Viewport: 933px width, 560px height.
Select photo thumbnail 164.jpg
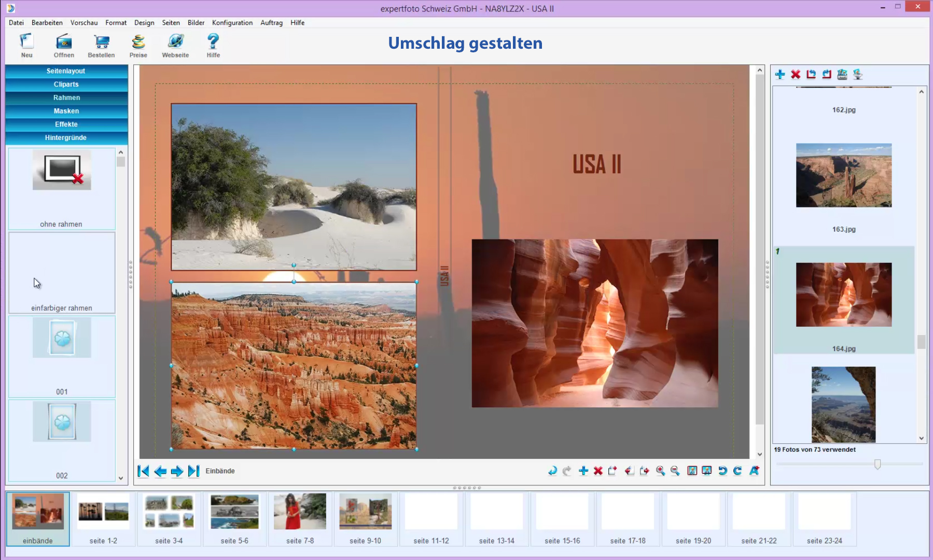(844, 295)
